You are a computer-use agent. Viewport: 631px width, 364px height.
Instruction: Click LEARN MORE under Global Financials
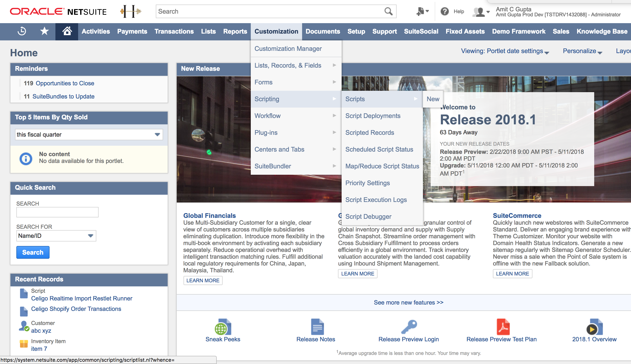[x=203, y=280]
